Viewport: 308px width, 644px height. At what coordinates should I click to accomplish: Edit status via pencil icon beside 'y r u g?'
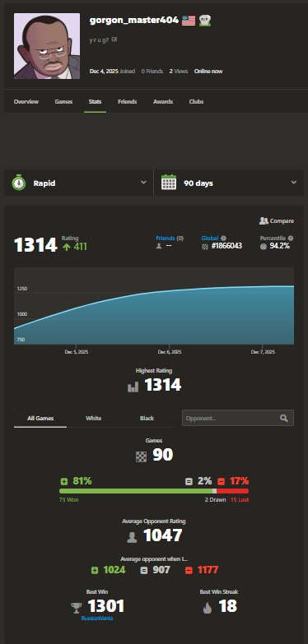point(114,39)
